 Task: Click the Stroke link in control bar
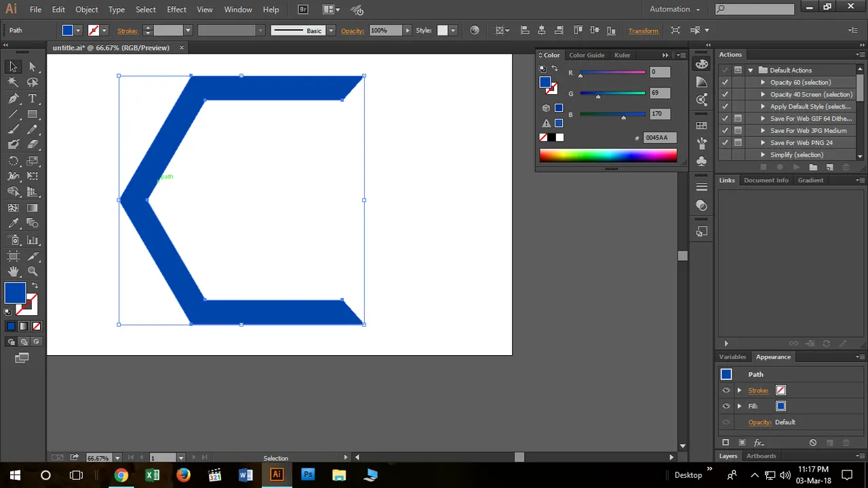pos(127,31)
